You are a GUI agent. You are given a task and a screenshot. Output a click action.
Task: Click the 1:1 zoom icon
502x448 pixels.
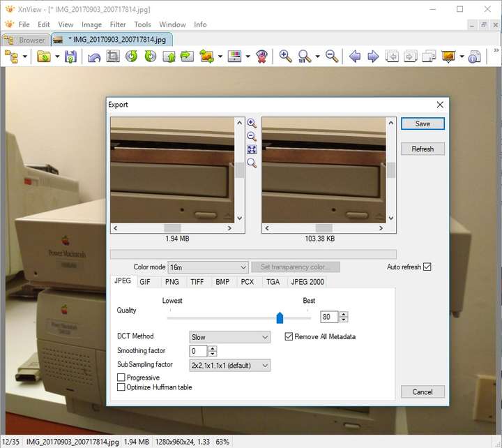tap(304, 57)
